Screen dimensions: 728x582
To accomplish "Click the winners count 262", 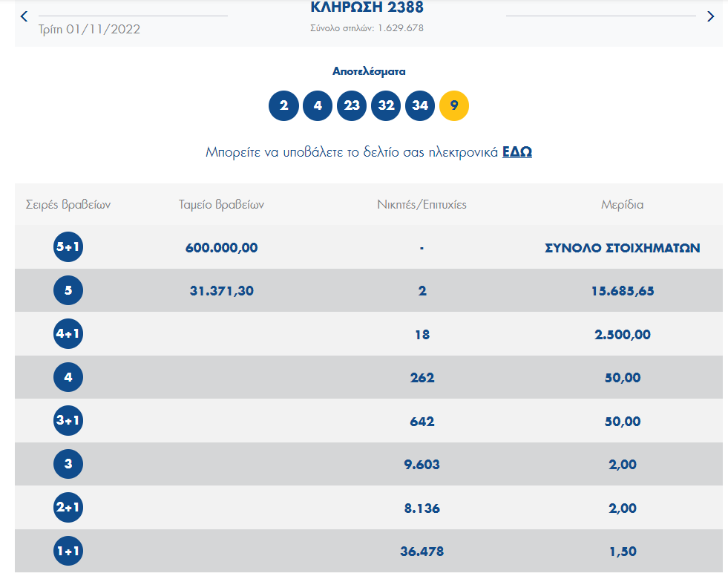I will click(422, 378).
